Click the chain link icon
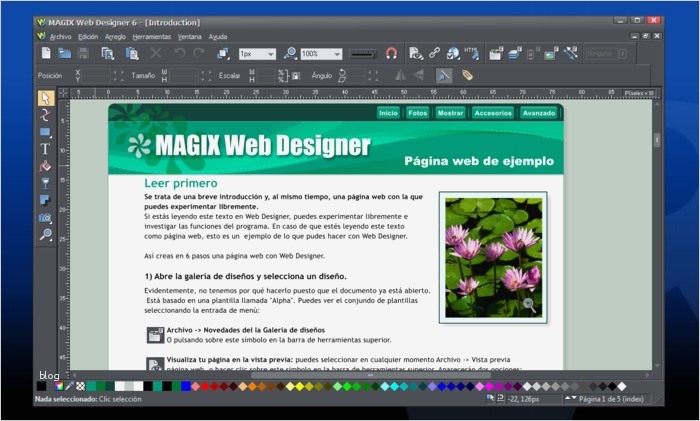The image size is (700, 421). pos(434,54)
